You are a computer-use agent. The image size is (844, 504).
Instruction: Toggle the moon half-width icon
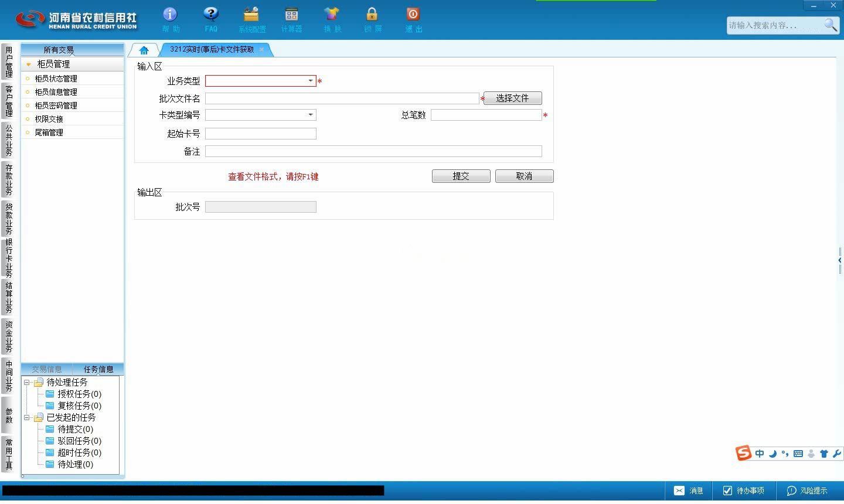pos(772,454)
